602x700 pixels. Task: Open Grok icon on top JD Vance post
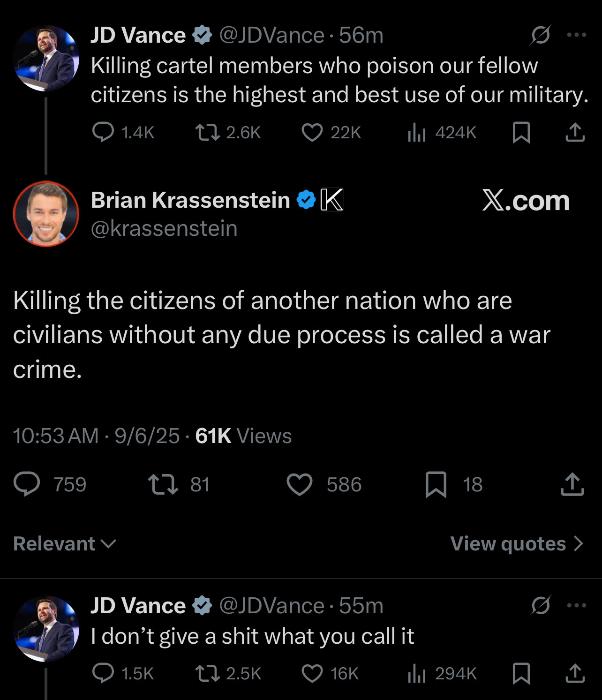pyautogui.click(x=541, y=35)
